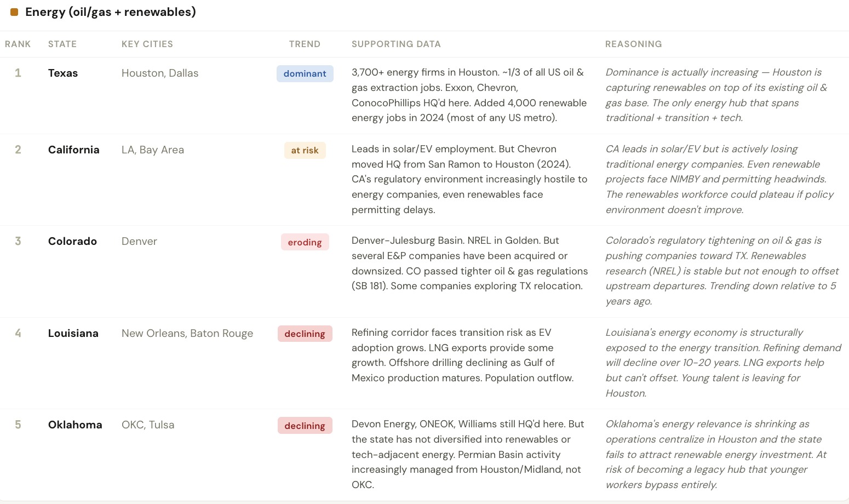Screen dimensions: 849x504
Task: Click the Energy (oil/gas + renewables) heading
Action: [110, 12]
